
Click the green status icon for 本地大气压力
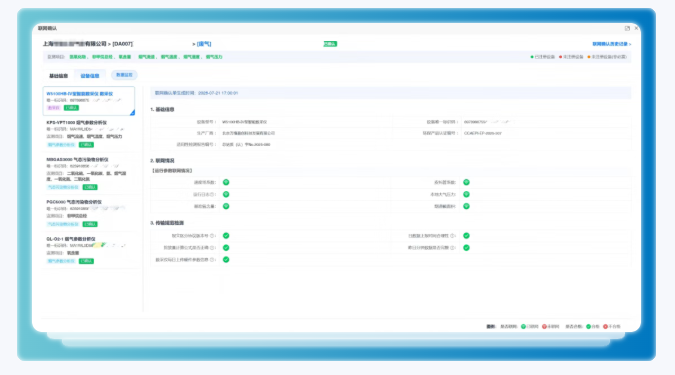coord(466,194)
